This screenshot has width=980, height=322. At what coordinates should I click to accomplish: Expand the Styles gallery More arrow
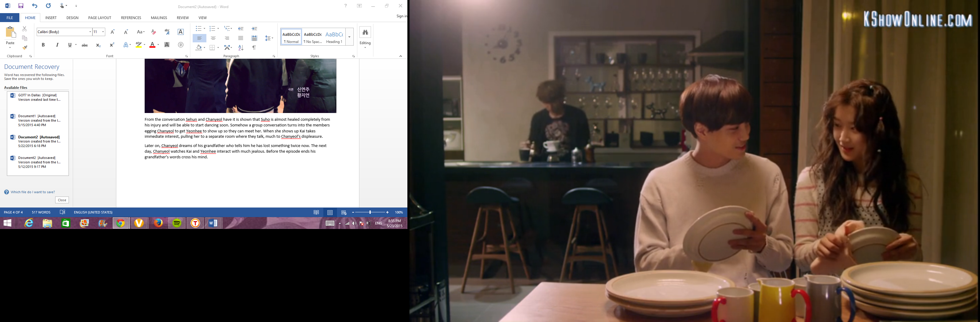[x=349, y=37]
